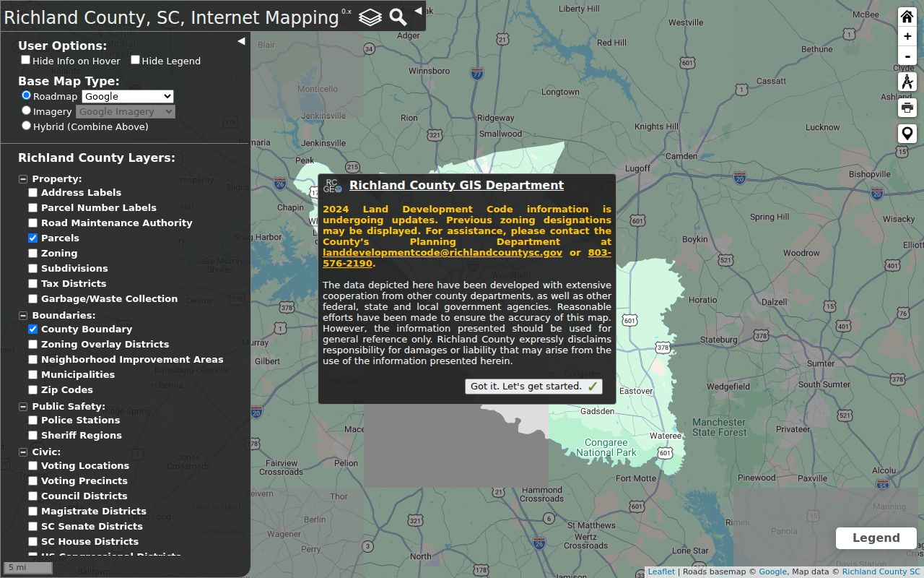Enable Voting Precincts layer
This screenshot has width=924, height=578.
[32, 480]
